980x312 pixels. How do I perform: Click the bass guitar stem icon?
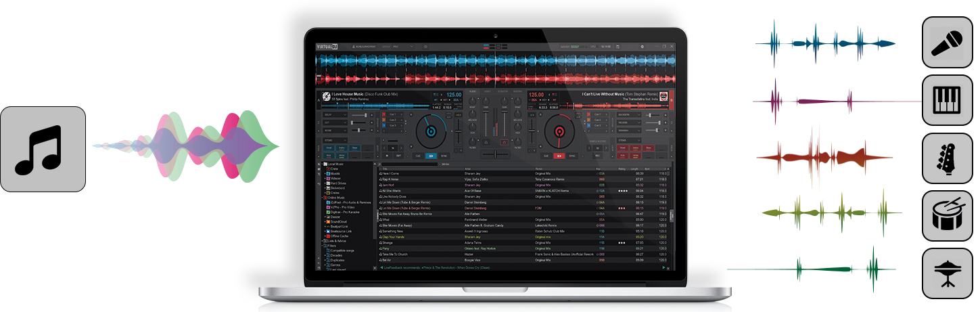pos(947,158)
